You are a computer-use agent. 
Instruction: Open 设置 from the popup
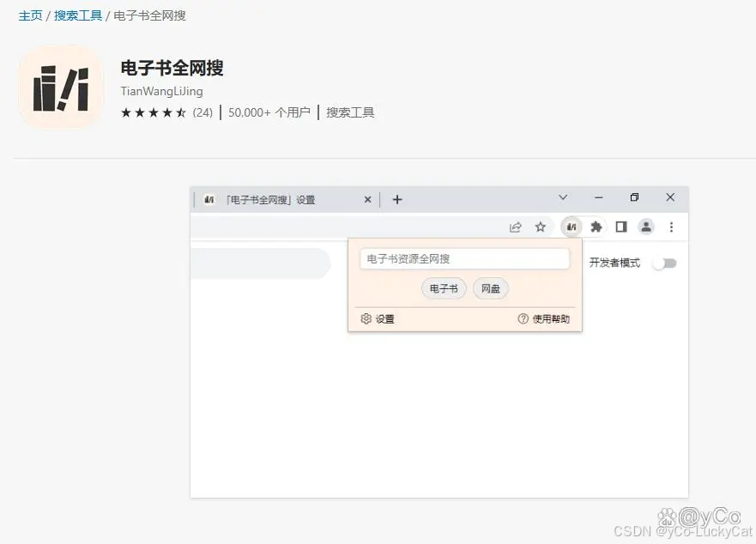[378, 319]
